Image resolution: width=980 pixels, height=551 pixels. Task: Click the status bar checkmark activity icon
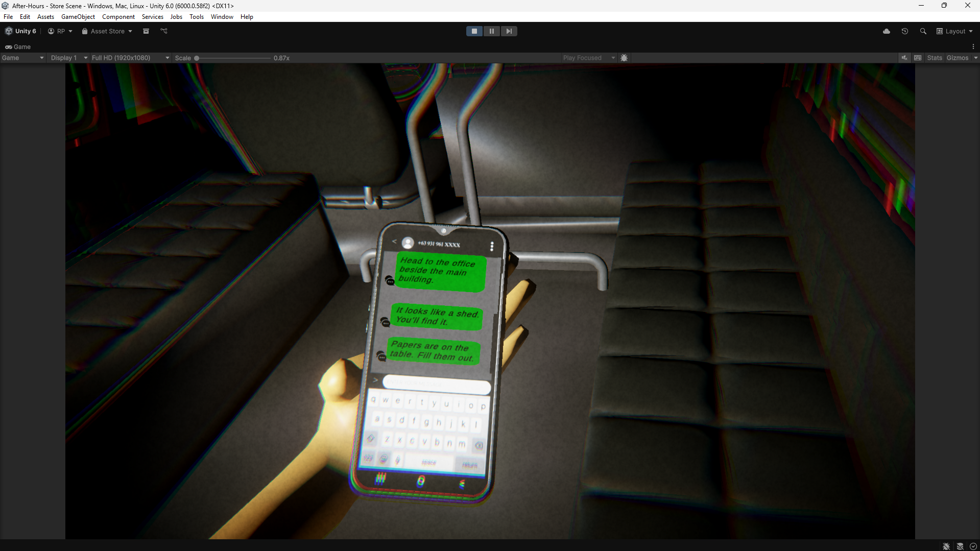tap(973, 546)
